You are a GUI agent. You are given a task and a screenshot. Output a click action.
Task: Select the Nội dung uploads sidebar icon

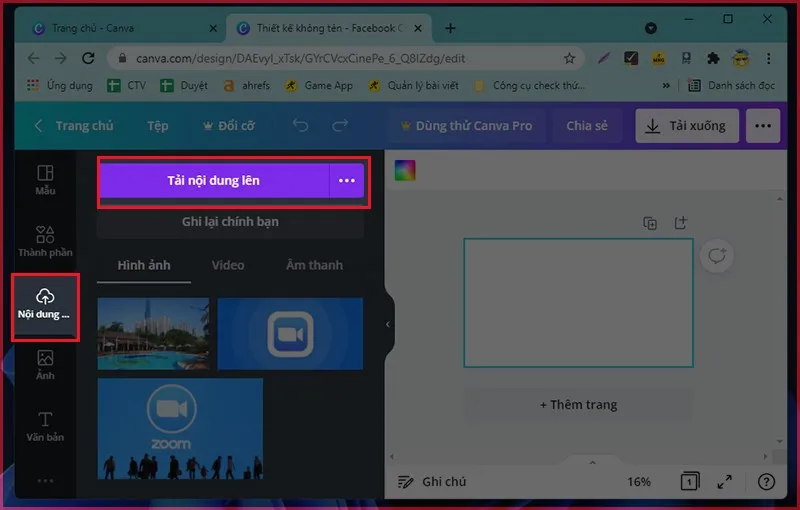[45, 304]
